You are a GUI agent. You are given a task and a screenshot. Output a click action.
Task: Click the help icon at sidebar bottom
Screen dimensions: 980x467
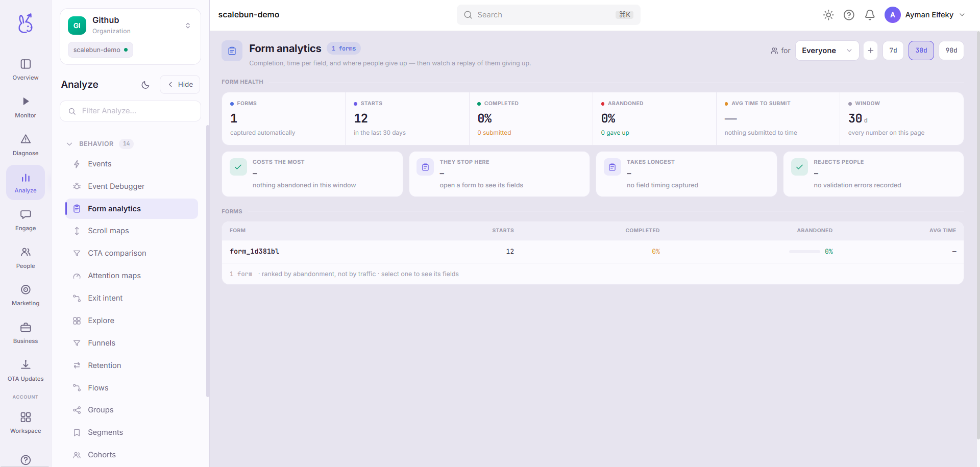26,459
